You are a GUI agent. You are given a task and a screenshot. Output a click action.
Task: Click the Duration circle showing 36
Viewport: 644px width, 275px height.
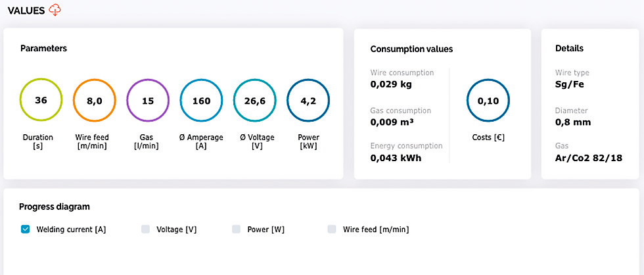41,101
